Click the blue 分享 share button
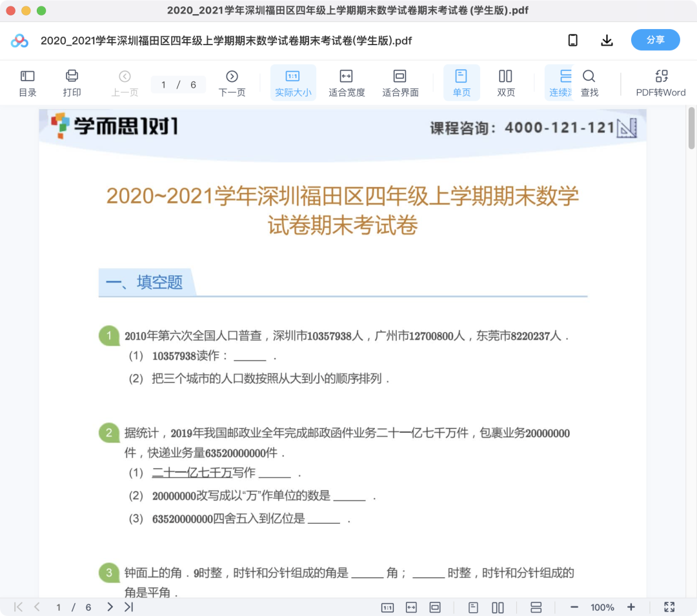Viewport: 697px width, 616px height. click(655, 40)
